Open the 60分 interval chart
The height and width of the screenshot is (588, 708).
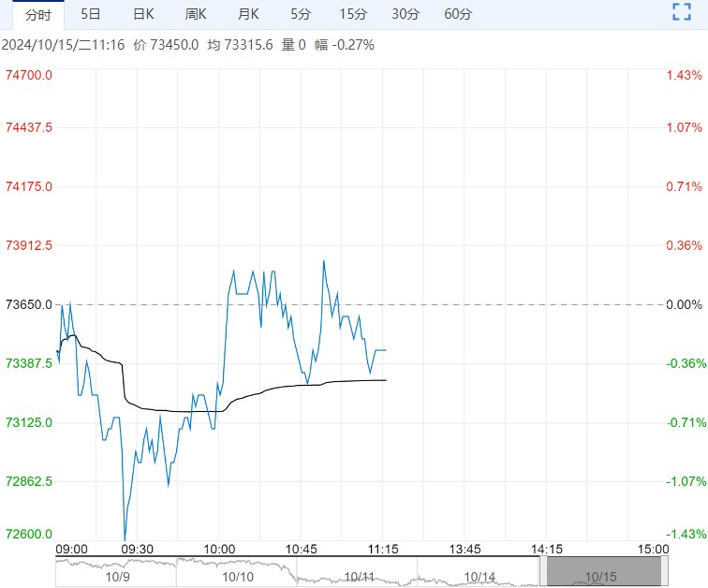458,14
